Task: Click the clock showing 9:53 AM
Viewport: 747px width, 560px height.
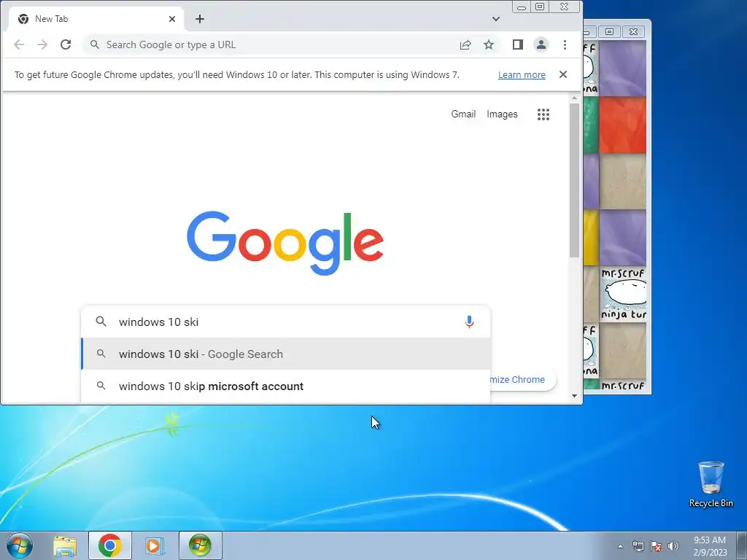Action: [x=710, y=546]
